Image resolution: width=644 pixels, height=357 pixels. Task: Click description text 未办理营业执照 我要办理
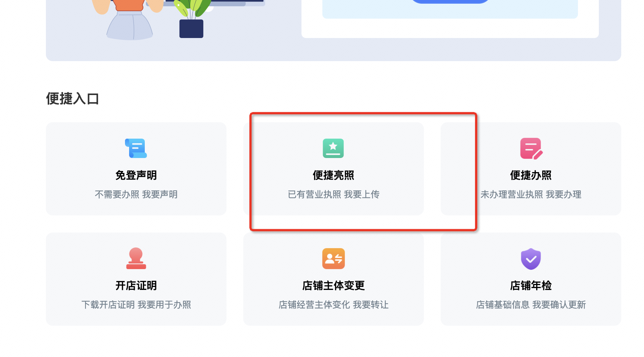pos(531,195)
